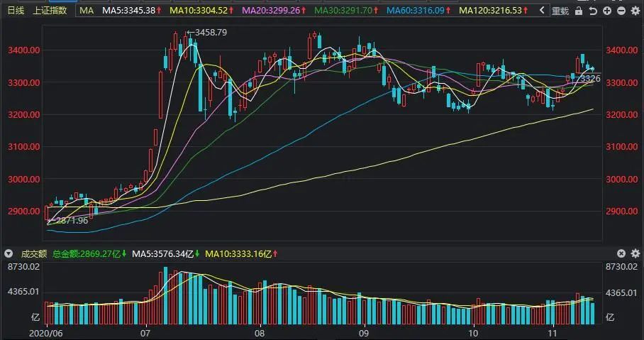Zoom out with the minus icon
The width and height of the screenshot is (644, 340).
[621, 11]
